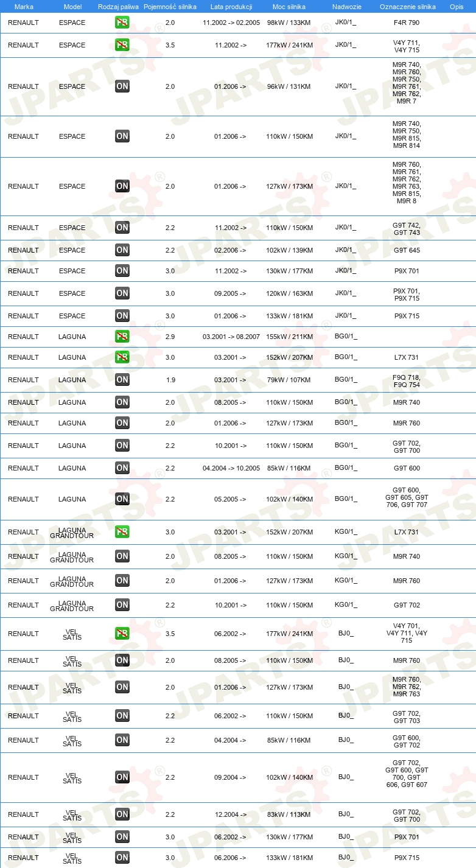Click the Opis column header
This screenshot has width=476, height=868.
tap(457, 7)
